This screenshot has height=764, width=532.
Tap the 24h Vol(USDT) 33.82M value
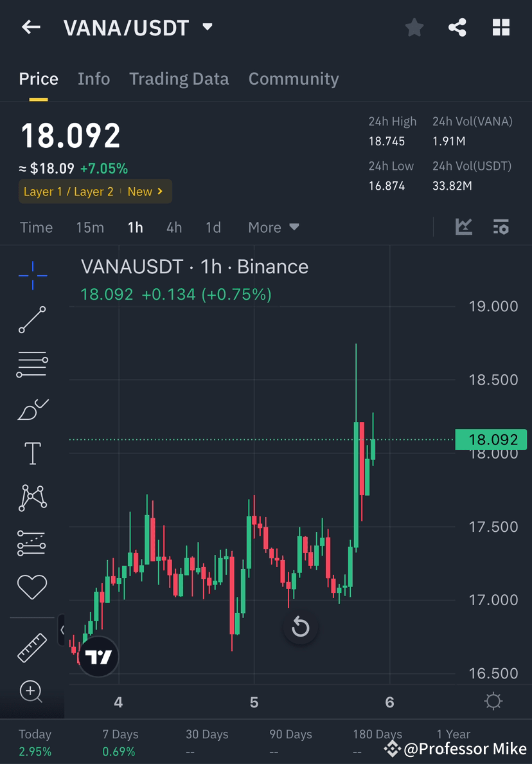pos(452,186)
